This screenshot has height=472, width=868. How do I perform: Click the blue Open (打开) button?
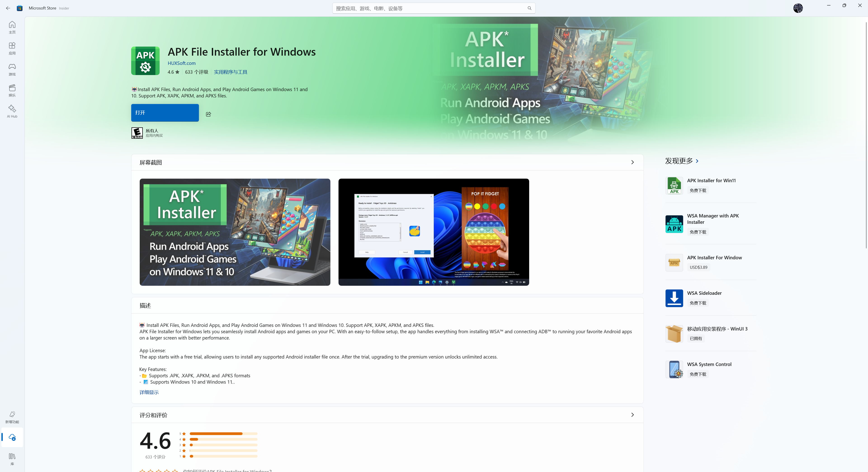pyautogui.click(x=165, y=113)
